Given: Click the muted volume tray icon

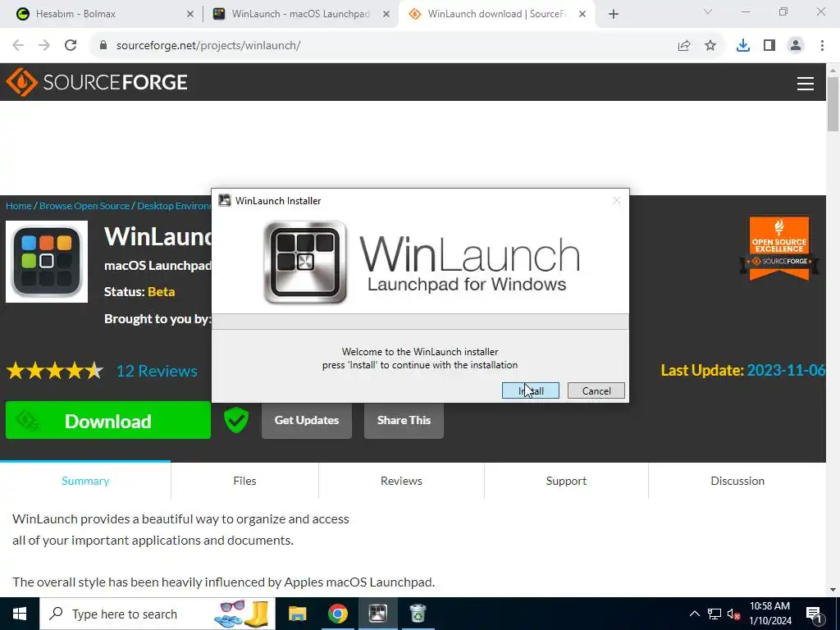Looking at the screenshot, I should (x=733, y=614).
